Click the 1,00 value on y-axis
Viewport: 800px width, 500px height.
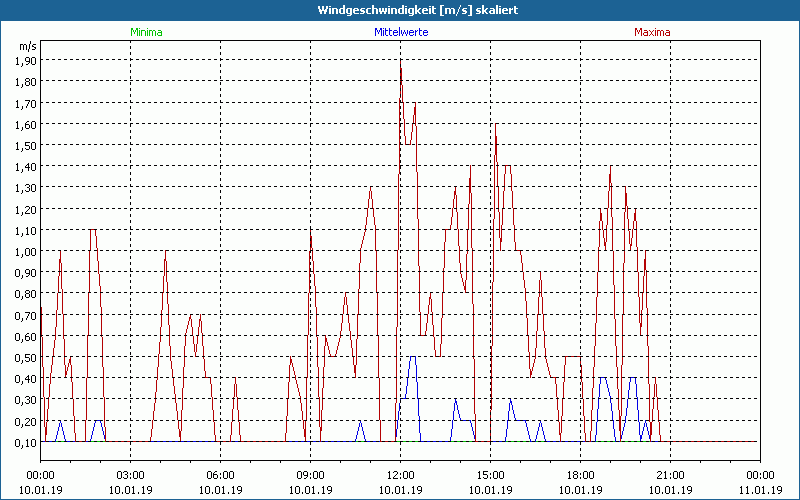click(26, 251)
